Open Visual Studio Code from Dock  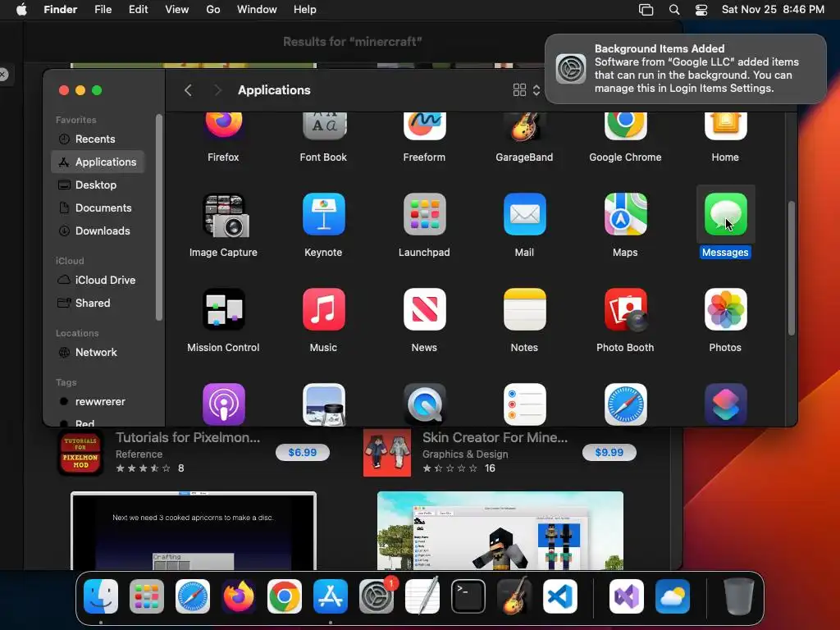point(560,596)
